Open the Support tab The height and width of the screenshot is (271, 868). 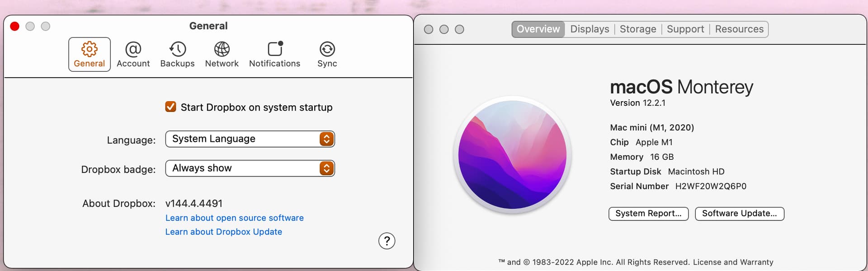[685, 29]
